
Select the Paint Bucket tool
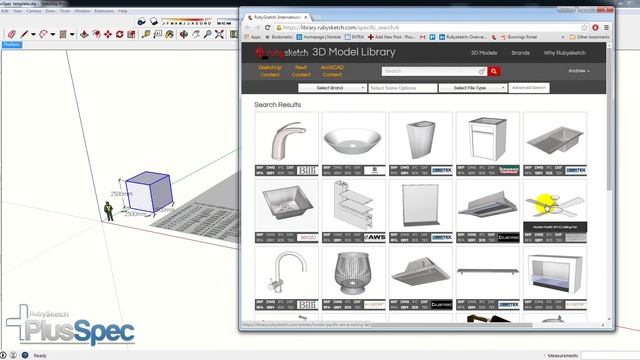[169, 34]
